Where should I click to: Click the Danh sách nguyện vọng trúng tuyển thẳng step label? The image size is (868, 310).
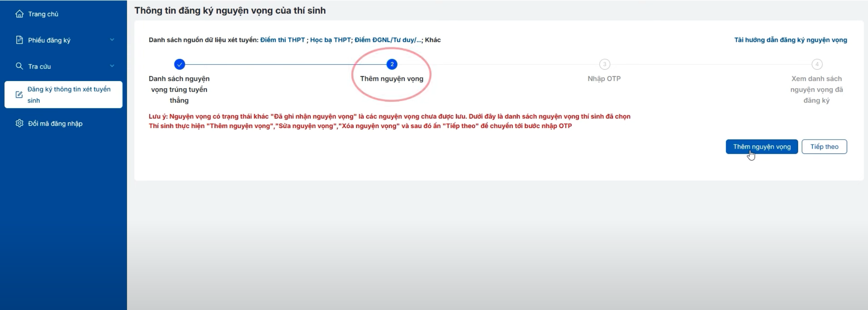pos(179,89)
